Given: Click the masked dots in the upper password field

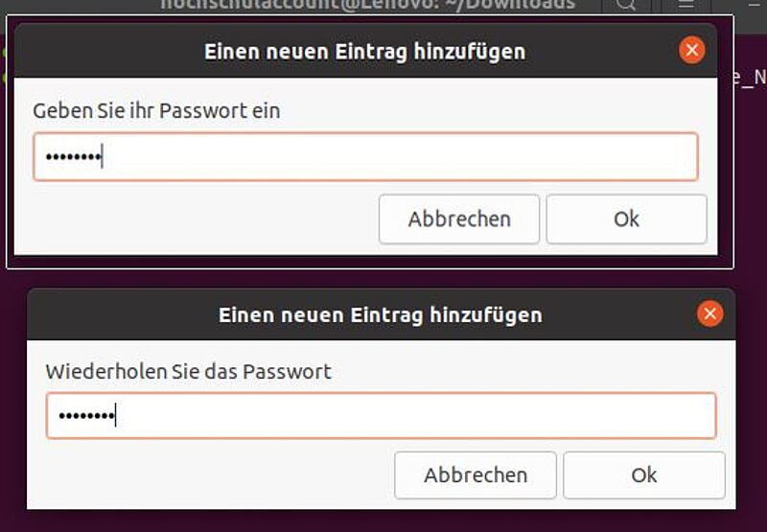Looking at the screenshot, I should (74, 157).
